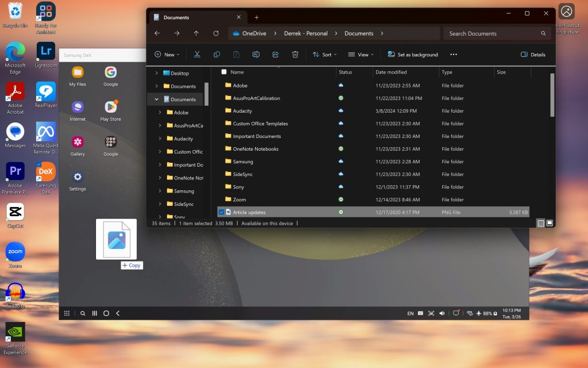This screenshot has height=368, width=588.
Task: Click the Set as background button
Action: (x=412, y=55)
